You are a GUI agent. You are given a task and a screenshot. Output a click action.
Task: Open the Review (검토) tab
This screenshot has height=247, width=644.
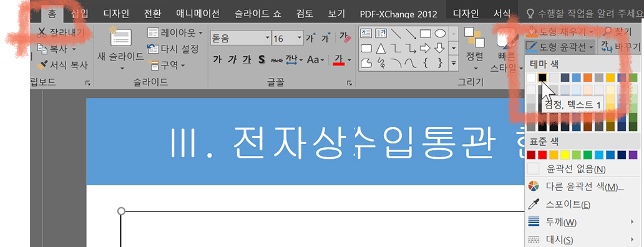pyautogui.click(x=305, y=14)
